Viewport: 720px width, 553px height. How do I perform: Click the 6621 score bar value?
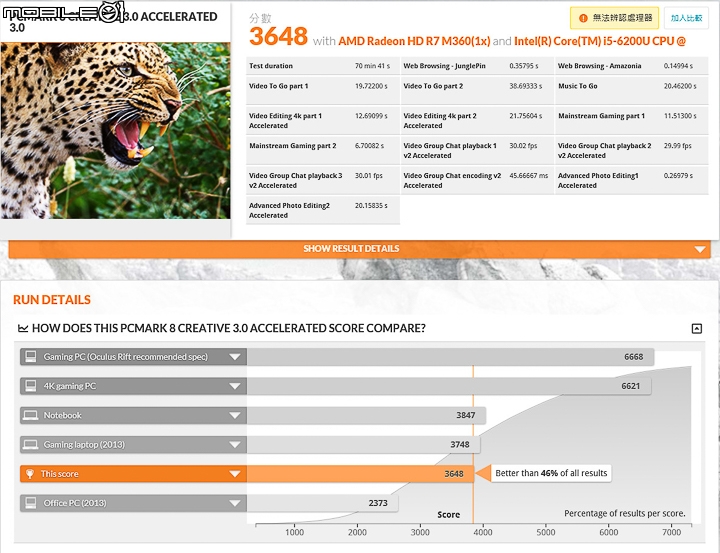[x=630, y=386]
